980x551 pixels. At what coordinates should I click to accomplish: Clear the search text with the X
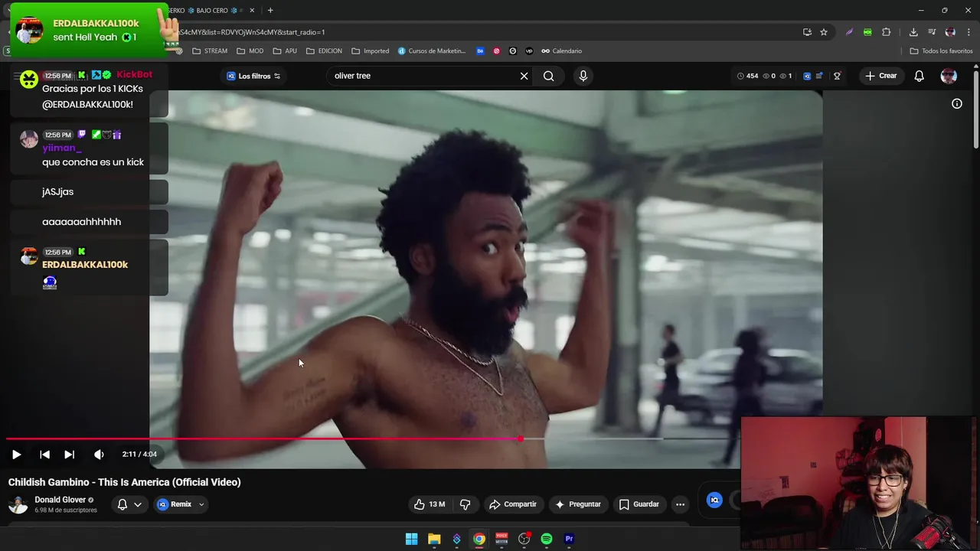pos(524,76)
